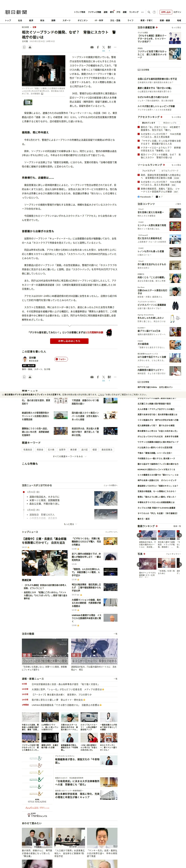Viewport: 186px width, 868px height.
Task: Click bottom printer icon under author section
Action: [x=30, y=377]
